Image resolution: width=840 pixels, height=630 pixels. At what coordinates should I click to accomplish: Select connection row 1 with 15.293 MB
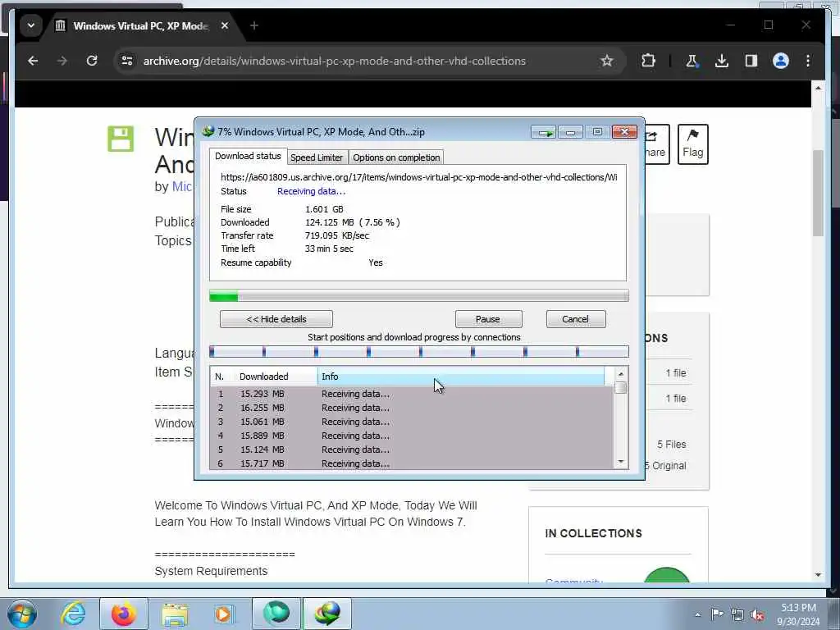point(412,394)
